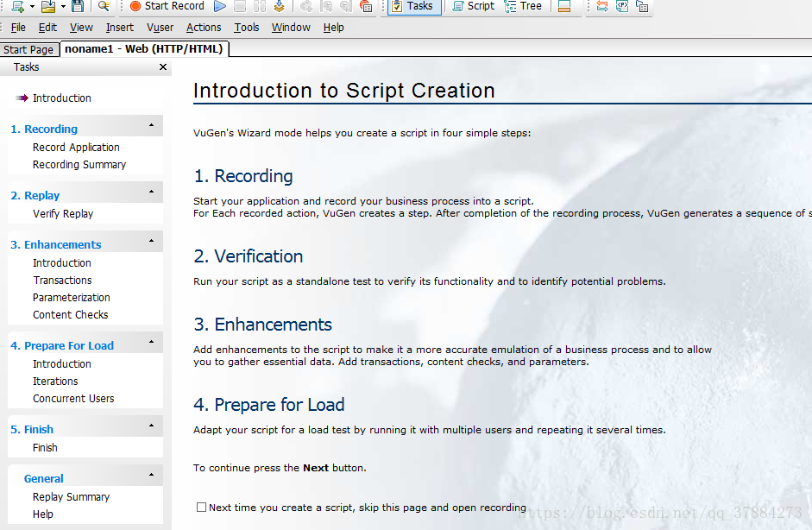
Task: Run replay with the blue play icon
Action: tap(220, 6)
